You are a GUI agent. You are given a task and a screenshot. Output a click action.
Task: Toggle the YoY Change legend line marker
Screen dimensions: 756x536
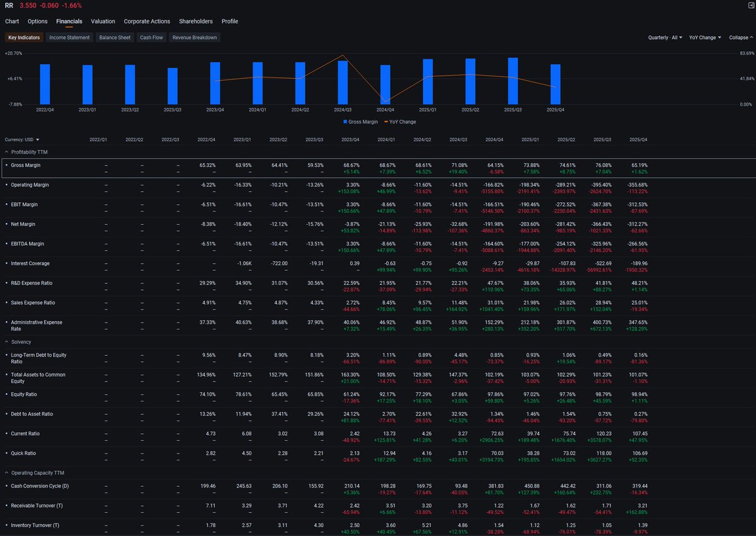click(386, 122)
